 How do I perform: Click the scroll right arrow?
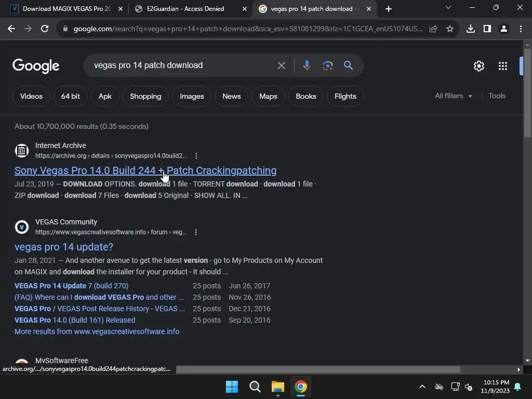coord(519,369)
